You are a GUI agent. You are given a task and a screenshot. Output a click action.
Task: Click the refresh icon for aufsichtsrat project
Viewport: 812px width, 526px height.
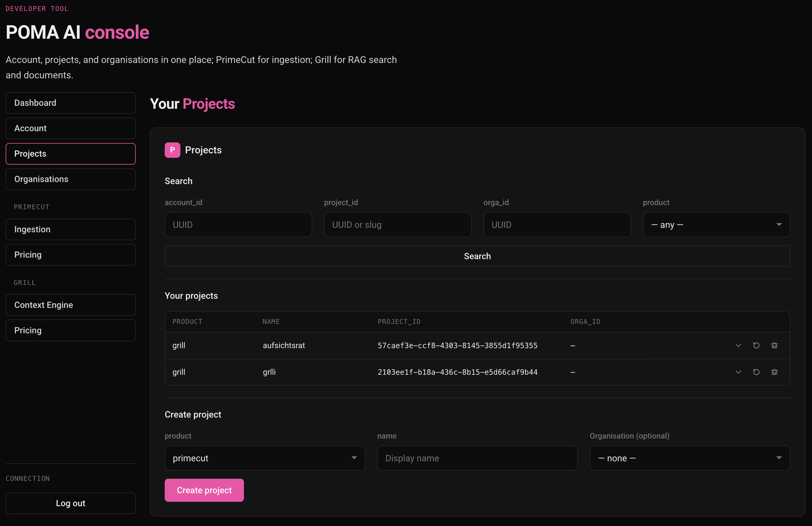(756, 345)
